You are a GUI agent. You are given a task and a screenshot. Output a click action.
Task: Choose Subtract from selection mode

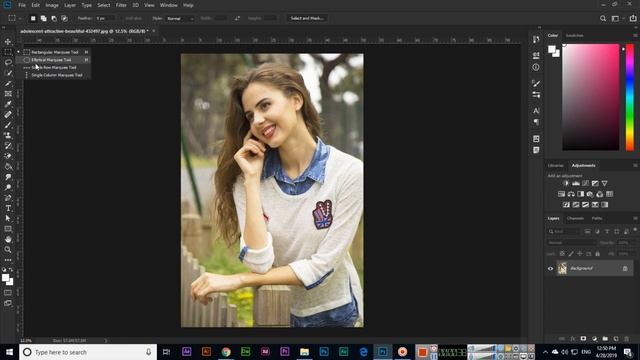[x=54, y=18]
